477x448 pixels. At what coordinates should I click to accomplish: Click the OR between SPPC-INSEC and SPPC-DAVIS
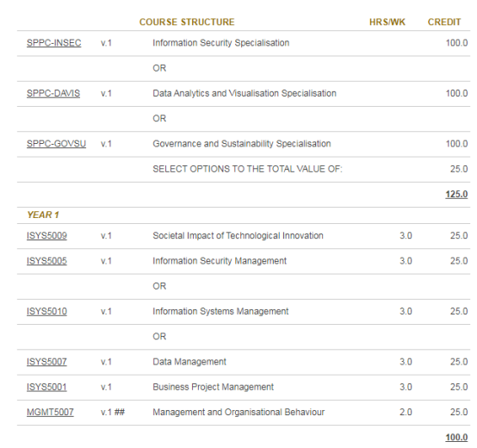tap(159, 68)
